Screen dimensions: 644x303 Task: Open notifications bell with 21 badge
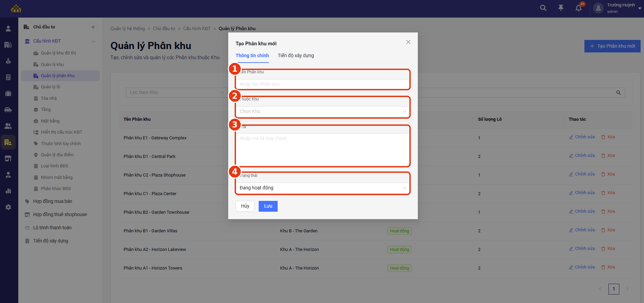pyautogui.click(x=579, y=8)
